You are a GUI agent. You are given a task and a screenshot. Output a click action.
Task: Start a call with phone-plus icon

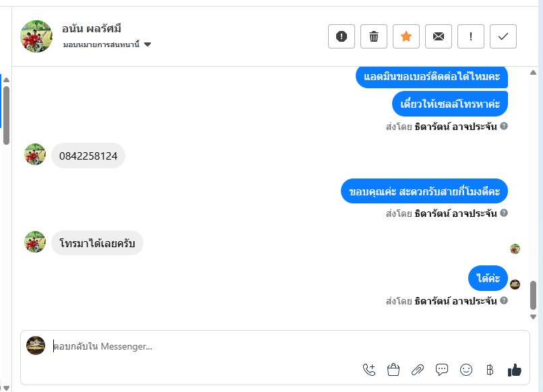[x=369, y=369]
